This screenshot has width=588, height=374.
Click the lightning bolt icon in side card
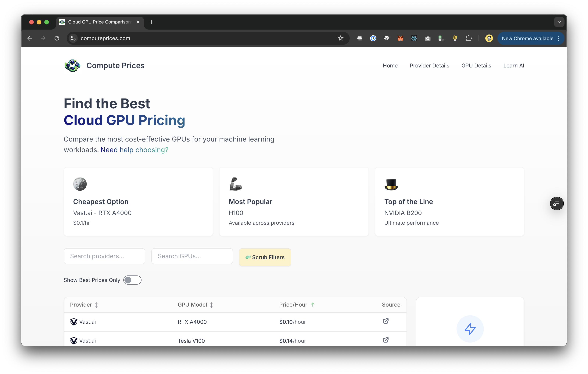coord(470,329)
